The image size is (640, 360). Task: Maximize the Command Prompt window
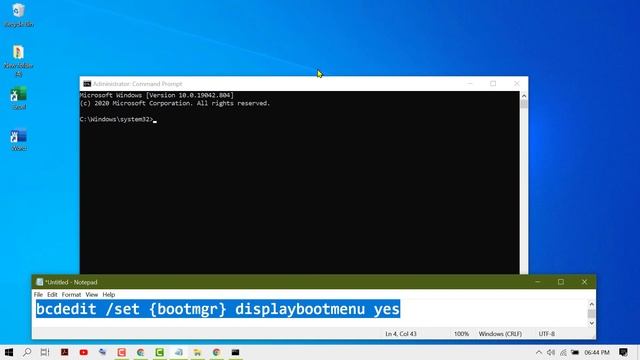pyautogui.click(x=493, y=84)
